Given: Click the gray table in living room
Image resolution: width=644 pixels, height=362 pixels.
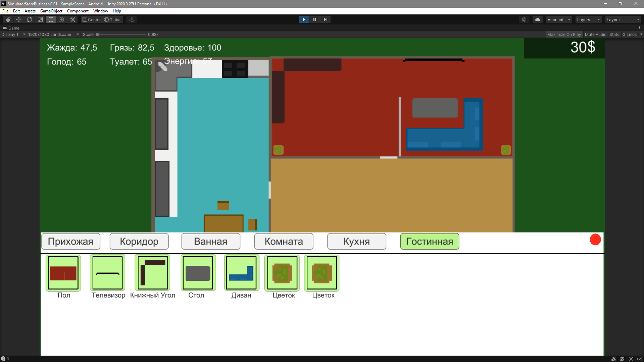Looking at the screenshot, I should pyautogui.click(x=435, y=108).
